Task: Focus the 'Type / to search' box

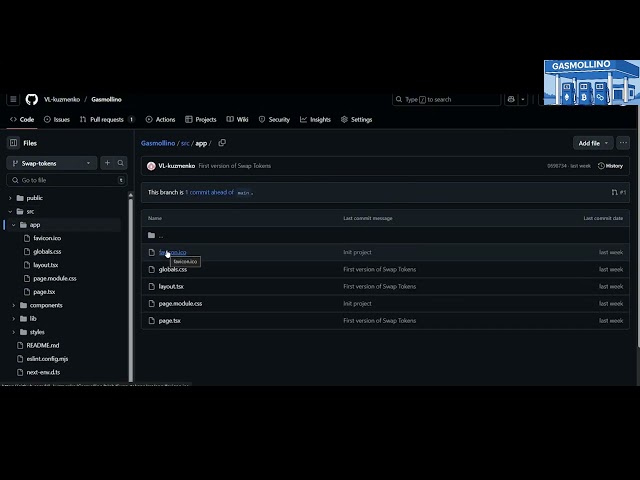Action: 446,99
